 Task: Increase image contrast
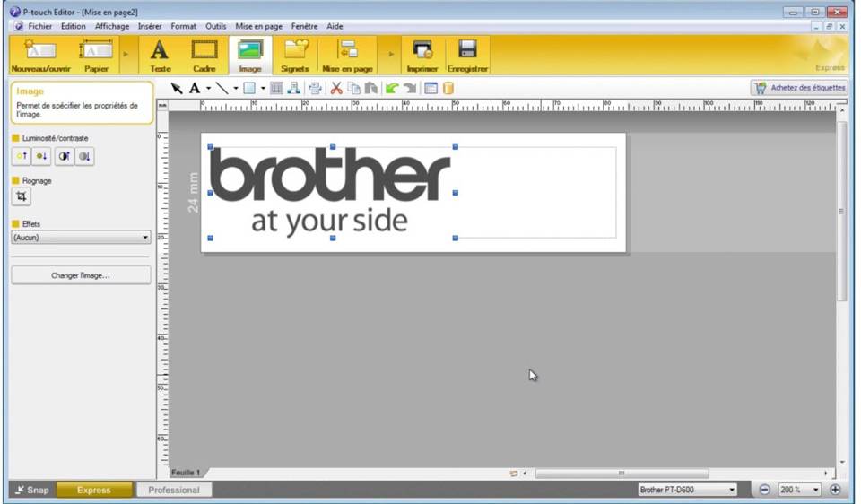click(x=65, y=156)
